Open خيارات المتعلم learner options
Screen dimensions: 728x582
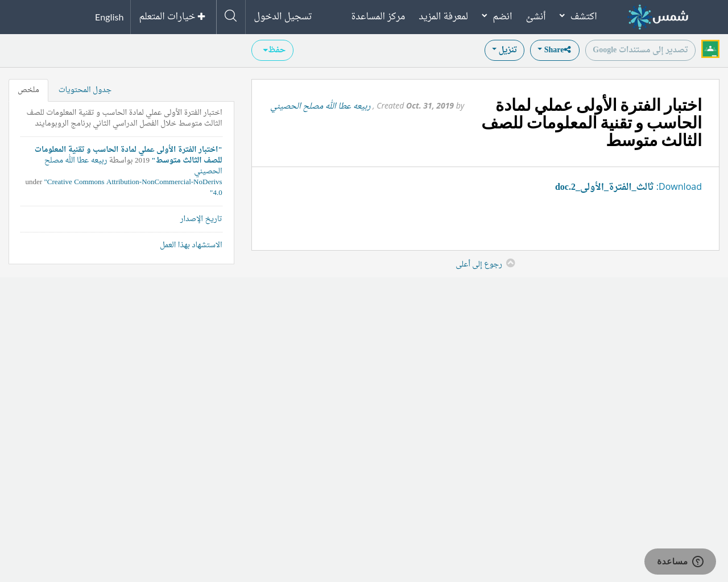(x=172, y=16)
